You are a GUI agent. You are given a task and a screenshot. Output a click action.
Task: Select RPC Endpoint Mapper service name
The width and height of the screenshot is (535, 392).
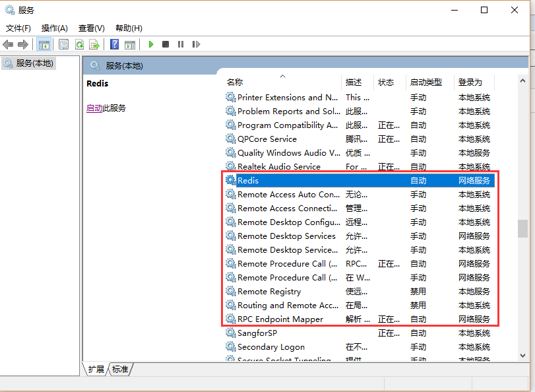pyautogui.click(x=280, y=319)
